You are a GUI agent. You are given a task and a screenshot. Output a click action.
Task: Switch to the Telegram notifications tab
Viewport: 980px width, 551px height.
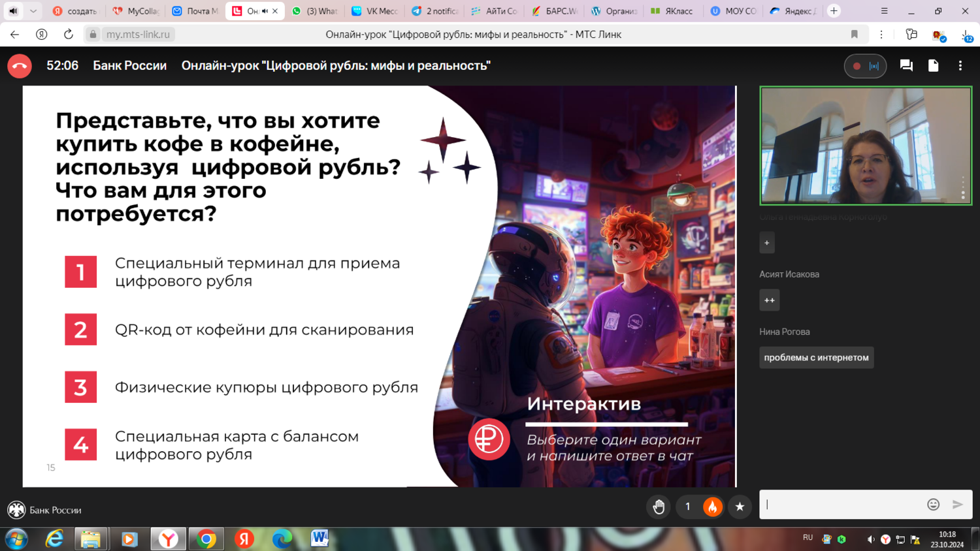(x=434, y=11)
